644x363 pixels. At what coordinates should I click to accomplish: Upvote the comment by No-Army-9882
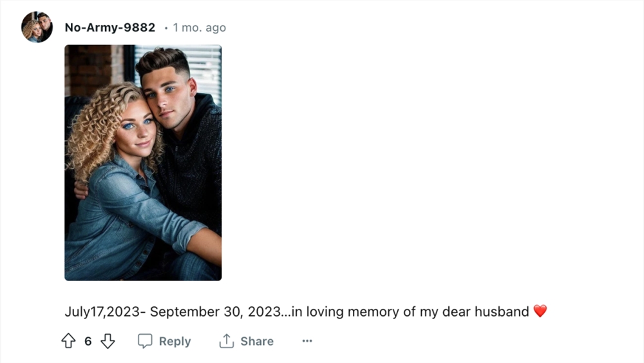coord(69,341)
